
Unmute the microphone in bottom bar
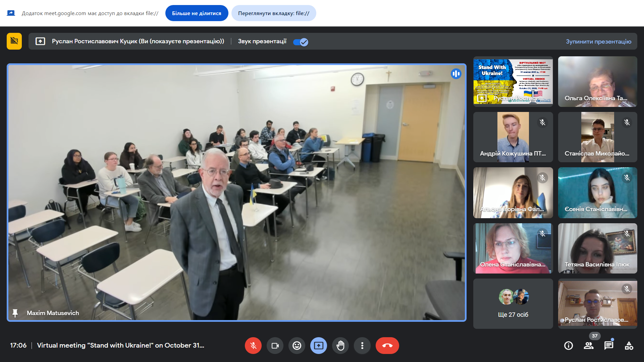click(x=253, y=346)
